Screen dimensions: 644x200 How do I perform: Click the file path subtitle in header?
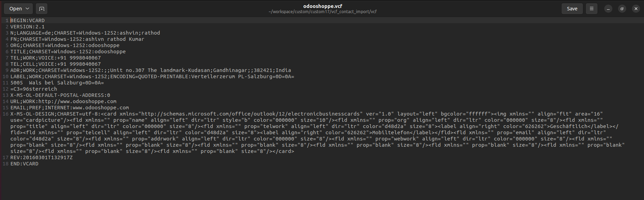pos(322,11)
